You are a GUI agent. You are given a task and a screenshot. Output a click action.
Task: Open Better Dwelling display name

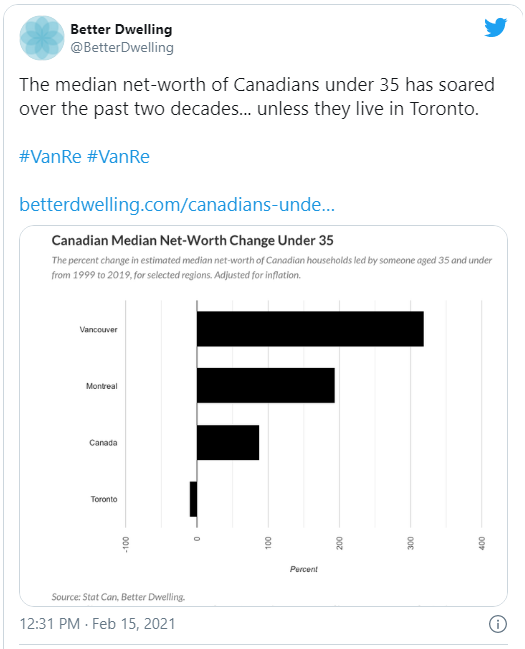pyautogui.click(x=121, y=29)
